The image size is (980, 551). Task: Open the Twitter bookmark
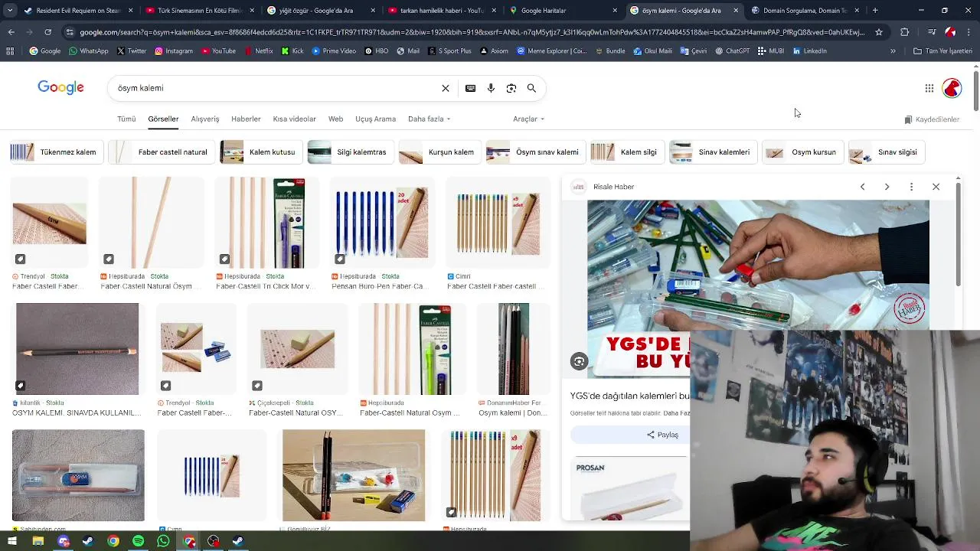132,51
